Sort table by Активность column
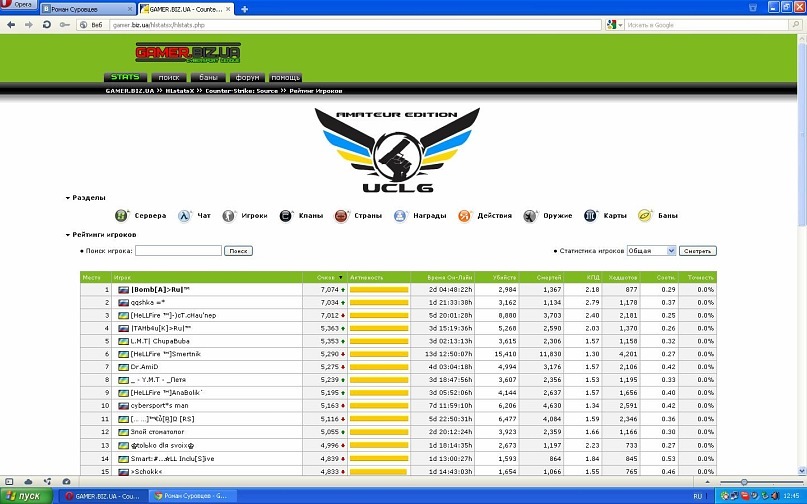This screenshot has height=504, width=807. pyautogui.click(x=366, y=277)
